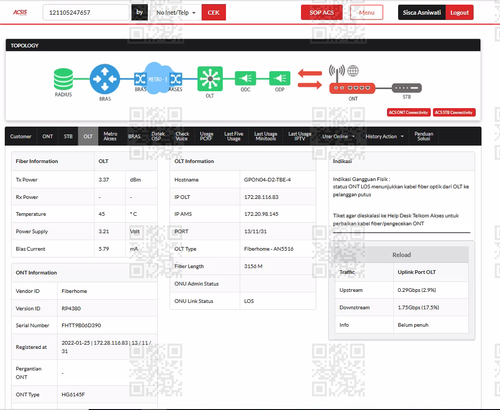Click the ONU Link Status LOS value

click(249, 301)
